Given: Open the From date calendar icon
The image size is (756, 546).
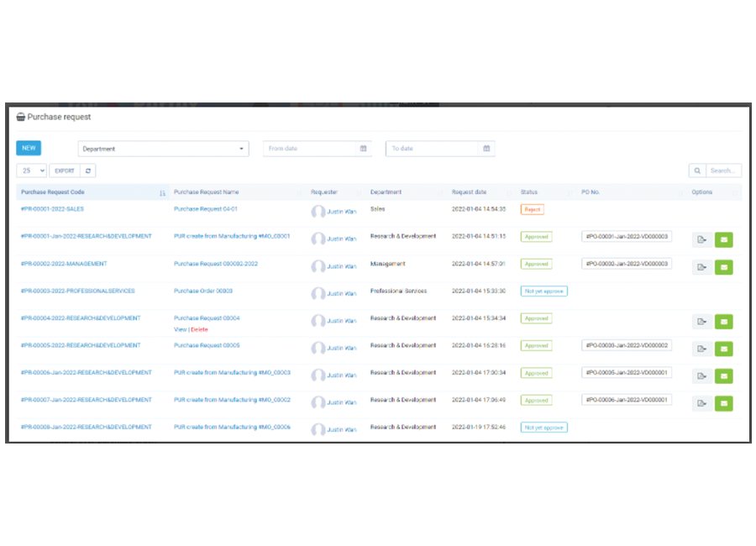Looking at the screenshot, I should click(363, 149).
